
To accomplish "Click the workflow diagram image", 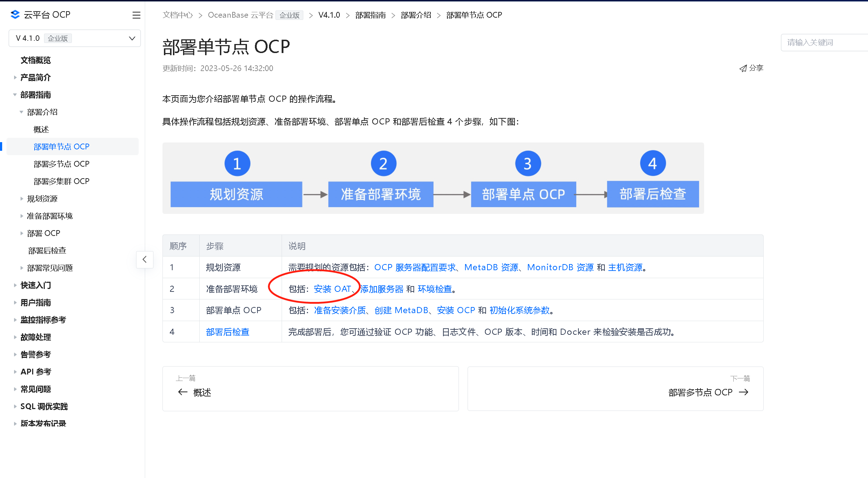I will (433, 178).
